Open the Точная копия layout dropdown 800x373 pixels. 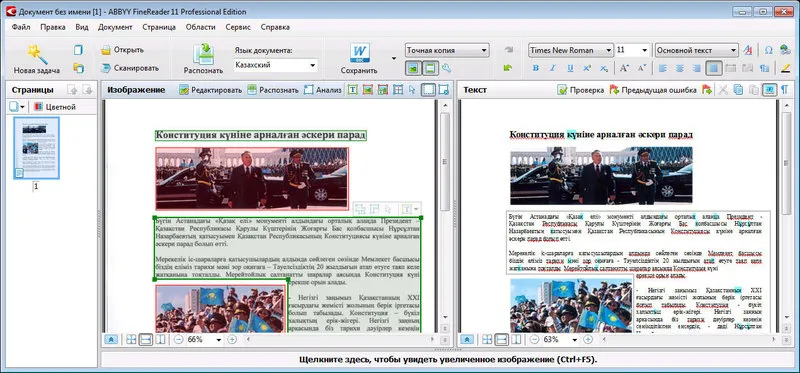pos(484,51)
